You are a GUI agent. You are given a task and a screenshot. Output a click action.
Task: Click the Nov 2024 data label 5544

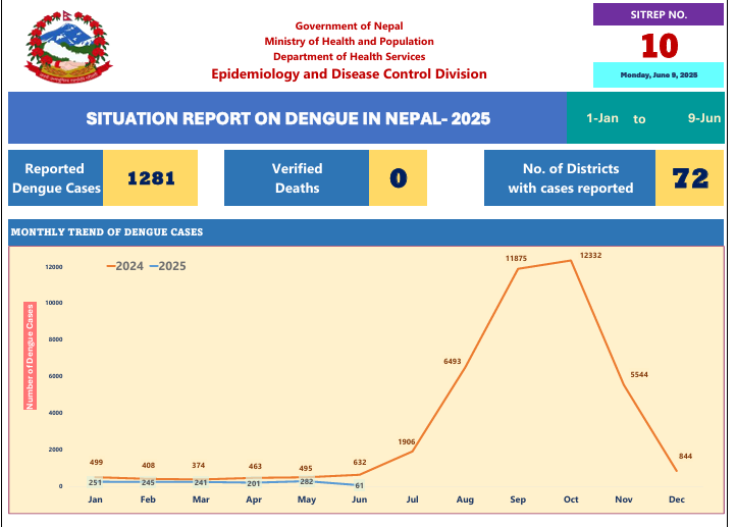pyautogui.click(x=639, y=374)
